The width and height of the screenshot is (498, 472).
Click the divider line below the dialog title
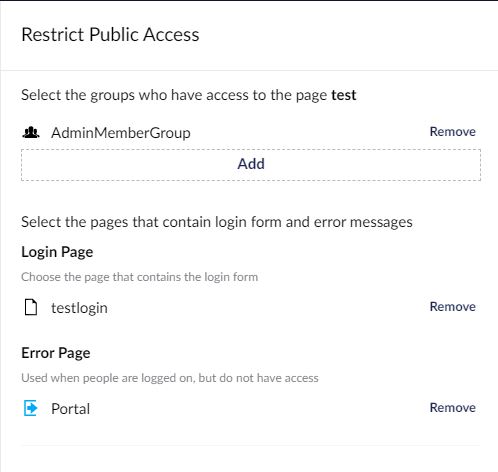[249, 70]
